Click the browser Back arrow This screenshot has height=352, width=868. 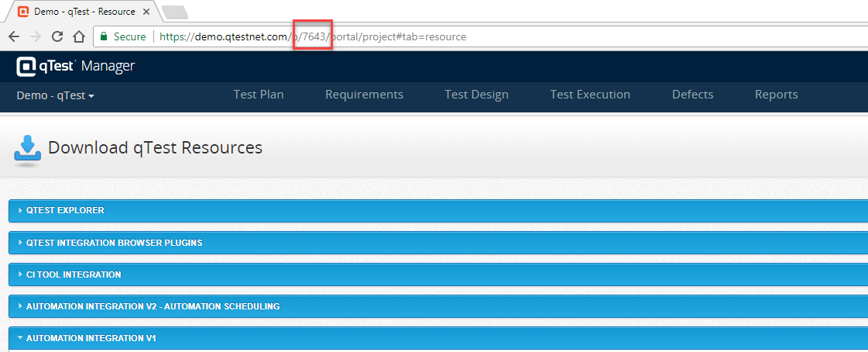point(14,36)
